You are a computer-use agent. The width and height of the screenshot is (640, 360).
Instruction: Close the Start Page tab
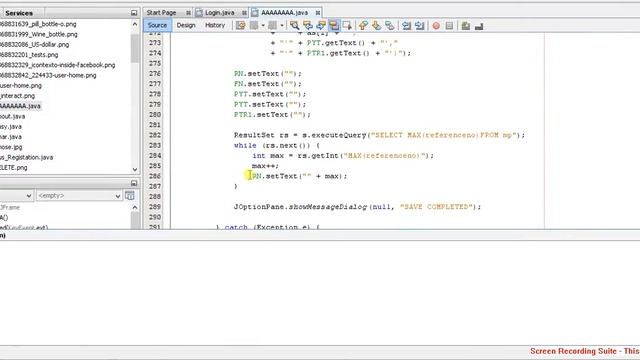(x=188, y=13)
